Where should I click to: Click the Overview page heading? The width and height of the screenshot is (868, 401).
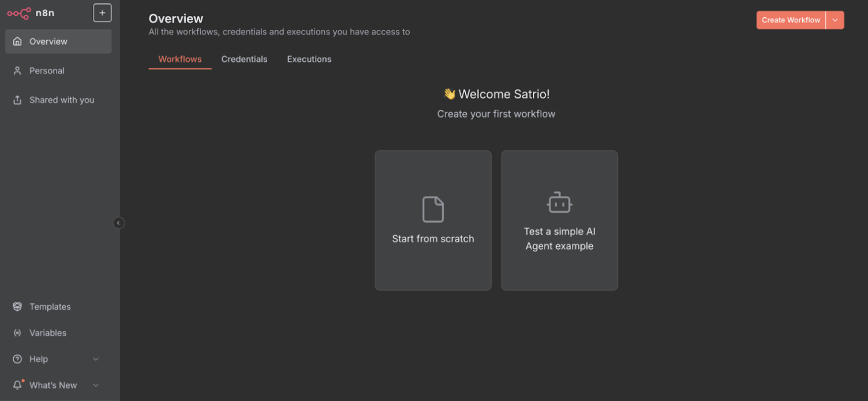coord(176,18)
